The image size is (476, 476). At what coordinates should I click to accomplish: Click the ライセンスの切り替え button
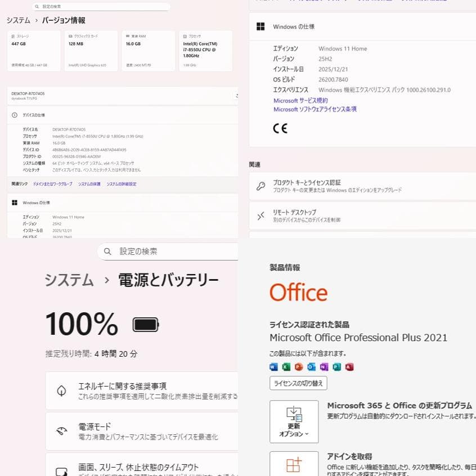point(298,383)
